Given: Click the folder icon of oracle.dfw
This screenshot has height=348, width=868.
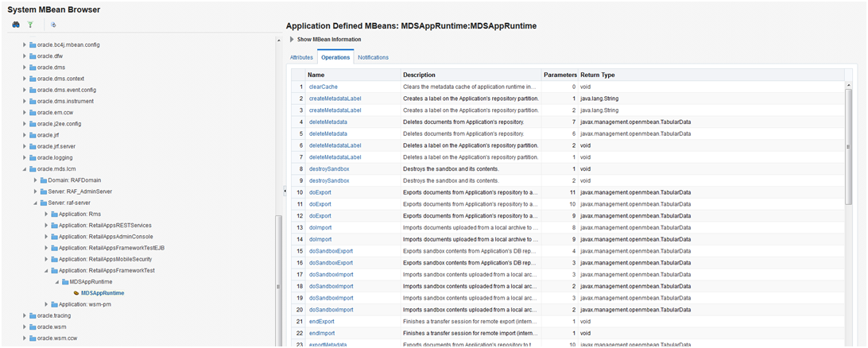Looking at the screenshot, I should (x=33, y=56).
